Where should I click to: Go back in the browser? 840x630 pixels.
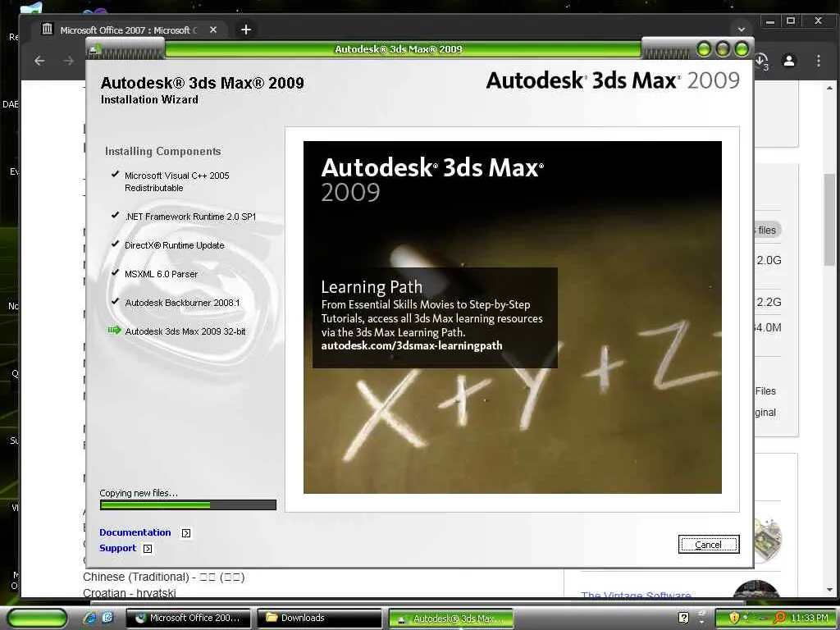tap(39, 61)
